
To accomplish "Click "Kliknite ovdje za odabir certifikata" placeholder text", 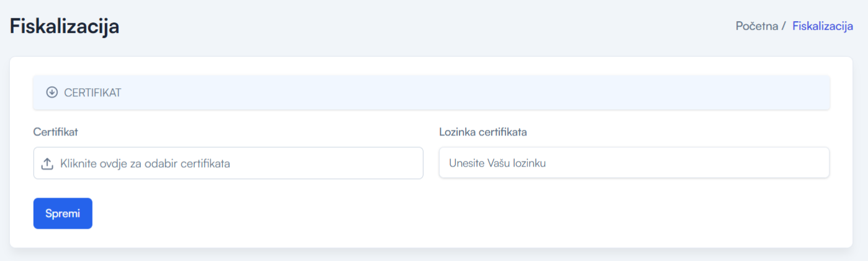I will coord(145,163).
